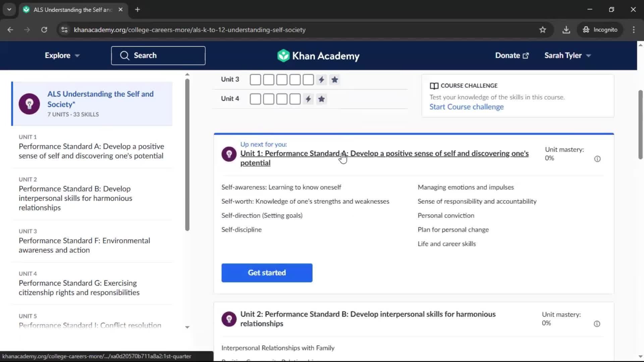Select the first skill box of Unit 3

point(255,80)
